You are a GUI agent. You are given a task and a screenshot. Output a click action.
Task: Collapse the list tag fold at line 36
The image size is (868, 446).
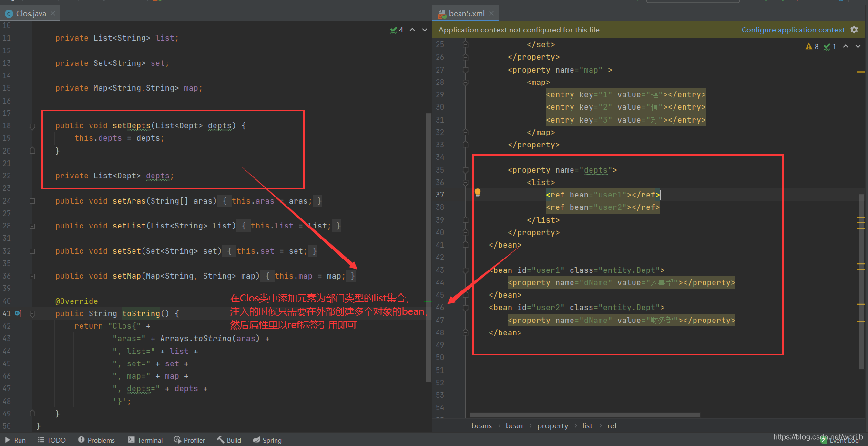465,182
